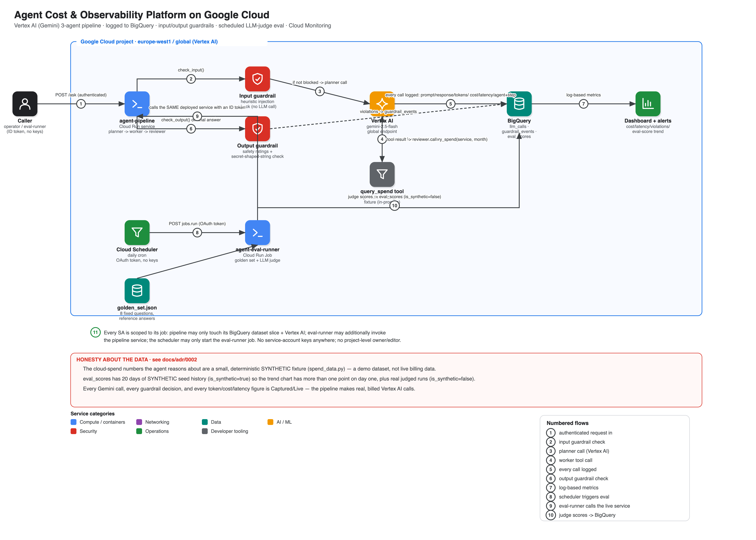Image resolution: width=756 pixels, height=540 pixels.
Task: Open the Dashboard + alerts chart icon
Action: (648, 104)
